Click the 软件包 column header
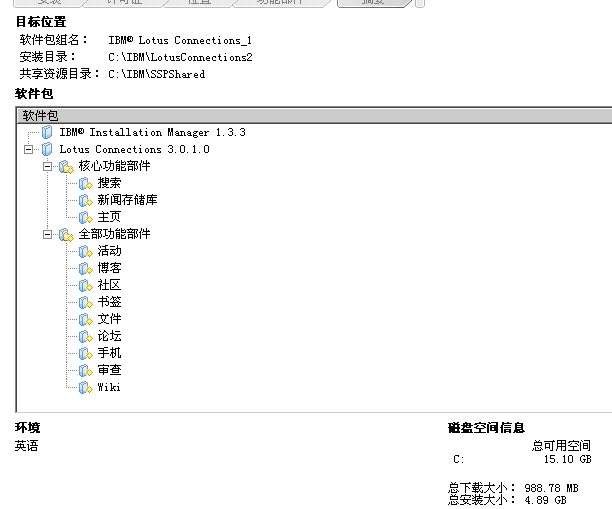This screenshot has width=612, height=509. click(x=315, y=116)
